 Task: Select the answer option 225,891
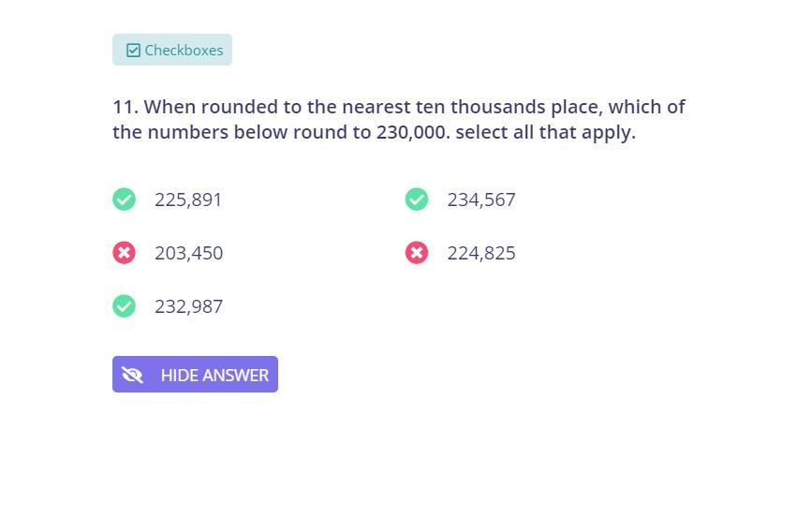[188, 200]
